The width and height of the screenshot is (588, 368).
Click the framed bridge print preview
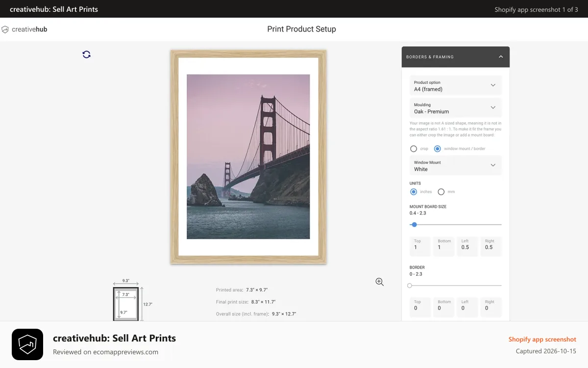(248, 157)
